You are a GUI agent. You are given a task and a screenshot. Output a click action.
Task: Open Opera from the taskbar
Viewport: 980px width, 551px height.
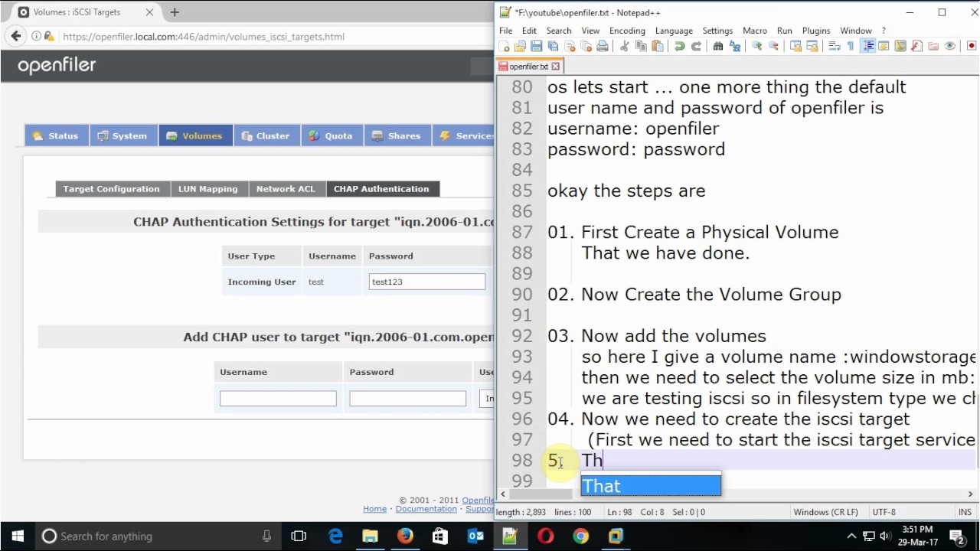pos(545,536)
